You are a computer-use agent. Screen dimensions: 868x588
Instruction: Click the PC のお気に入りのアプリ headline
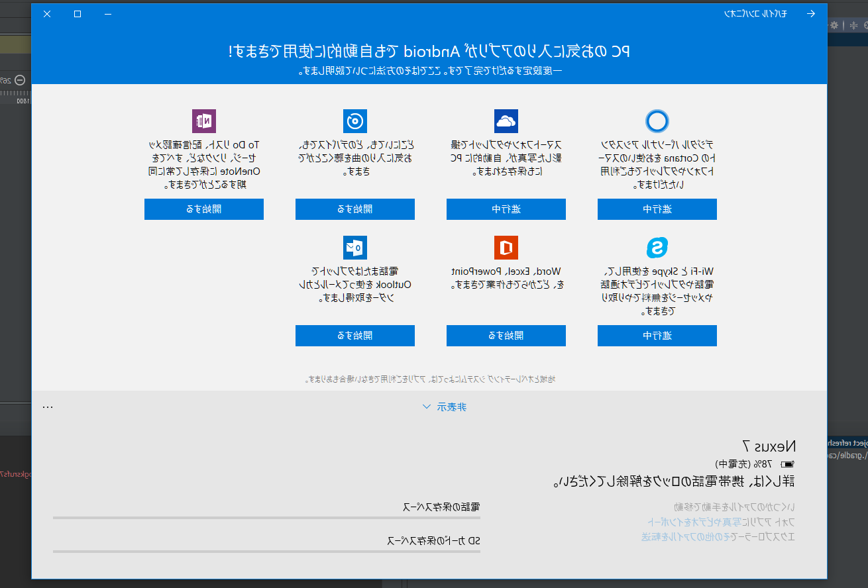(429, 51)
